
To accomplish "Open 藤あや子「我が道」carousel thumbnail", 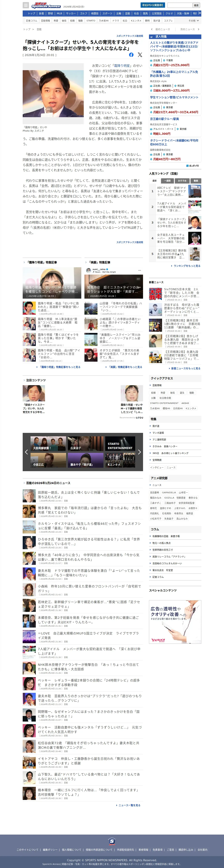I will point(85,460).
